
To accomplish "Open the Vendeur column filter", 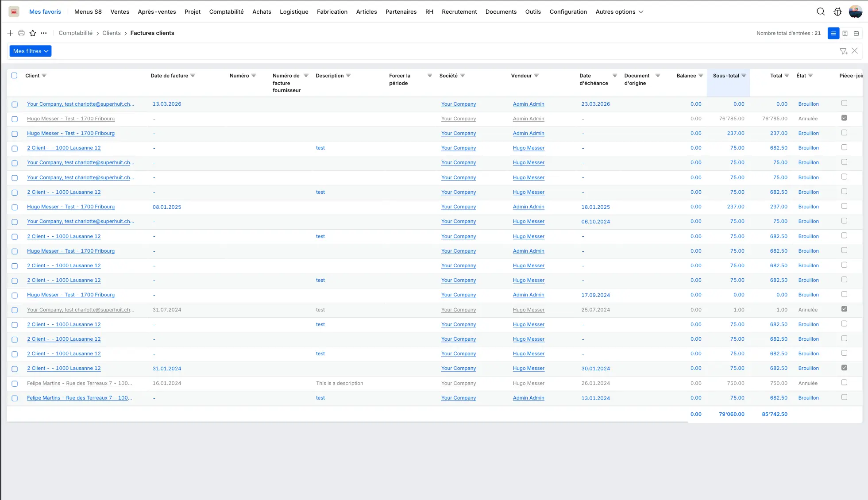I will (536, 76).
